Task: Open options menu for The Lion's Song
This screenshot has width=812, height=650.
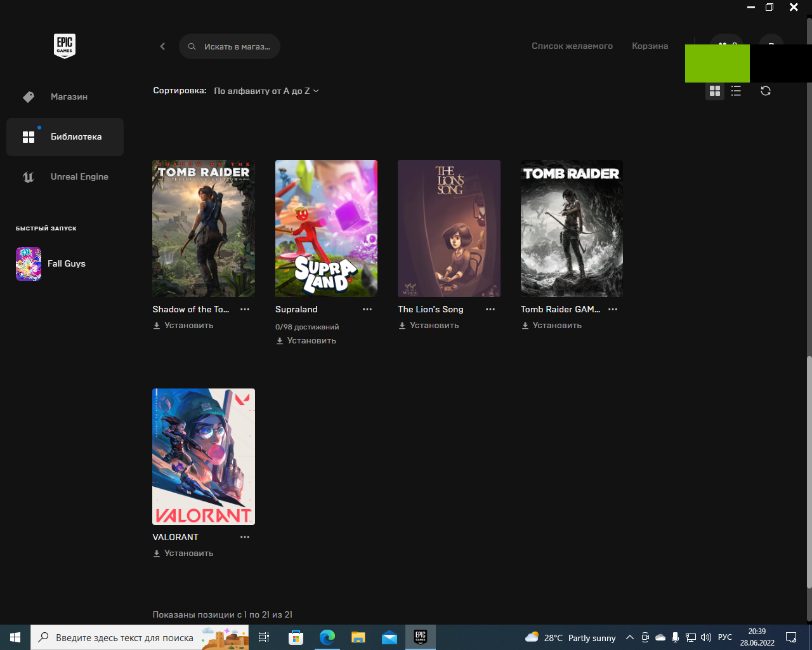Action: (x=490, y=309)
